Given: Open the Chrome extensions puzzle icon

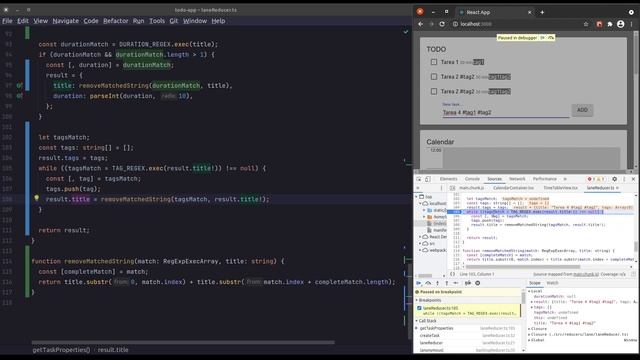Looking at the screenshot, I should pos(610,24).
